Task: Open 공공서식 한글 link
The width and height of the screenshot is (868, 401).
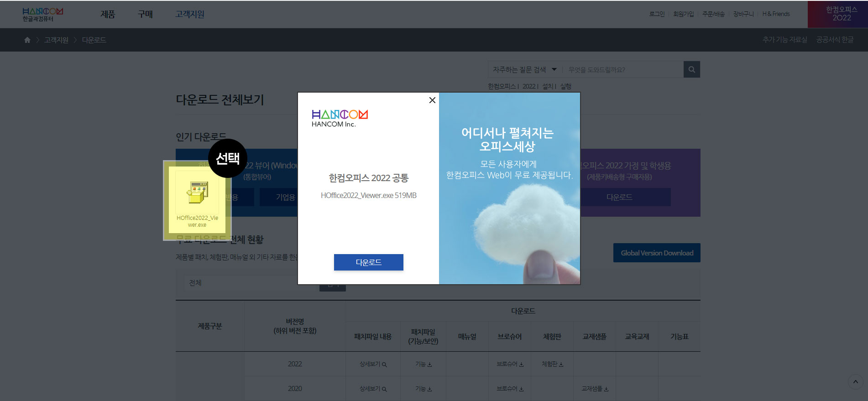Action: pos(835,40)
